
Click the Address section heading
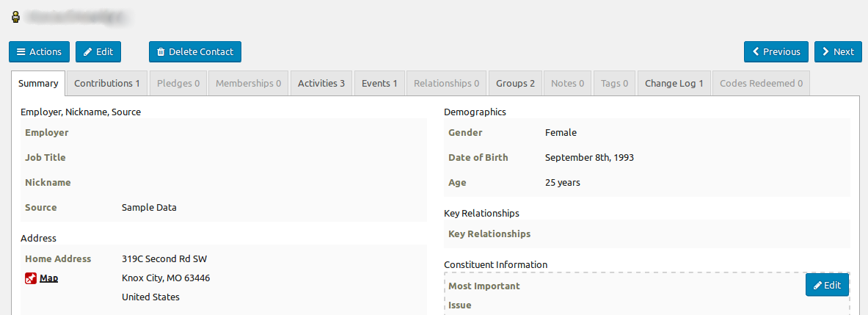coord(38,238)
